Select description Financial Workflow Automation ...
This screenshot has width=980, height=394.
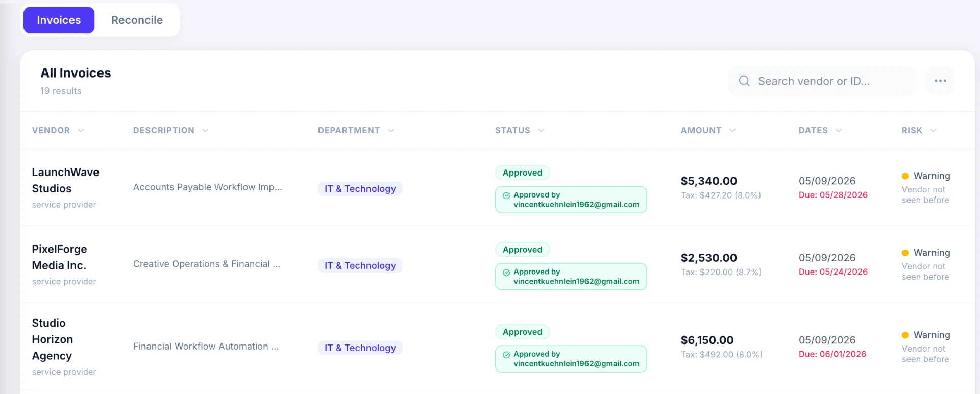[x=206, y=347]
